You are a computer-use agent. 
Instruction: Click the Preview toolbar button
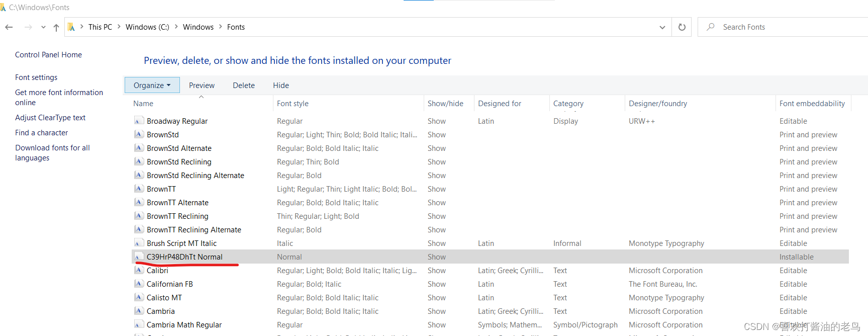tap(202, 86)
